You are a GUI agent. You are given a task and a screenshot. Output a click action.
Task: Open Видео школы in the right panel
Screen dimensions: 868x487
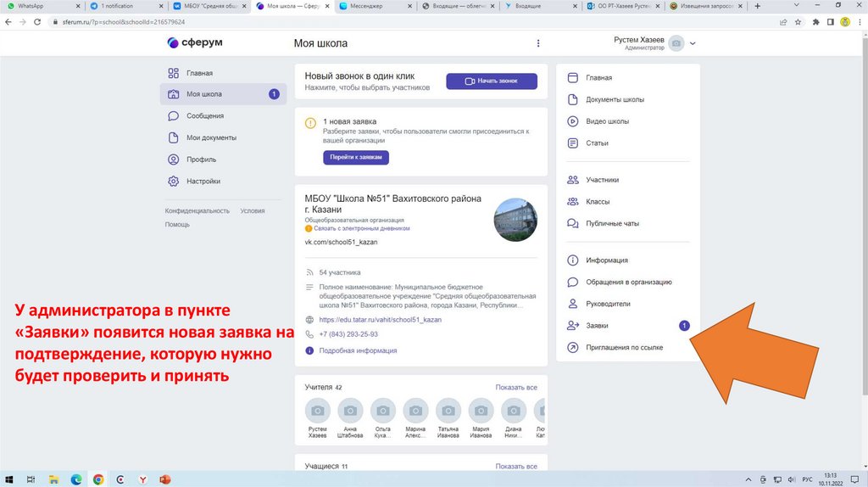click(x=607, y=121)
